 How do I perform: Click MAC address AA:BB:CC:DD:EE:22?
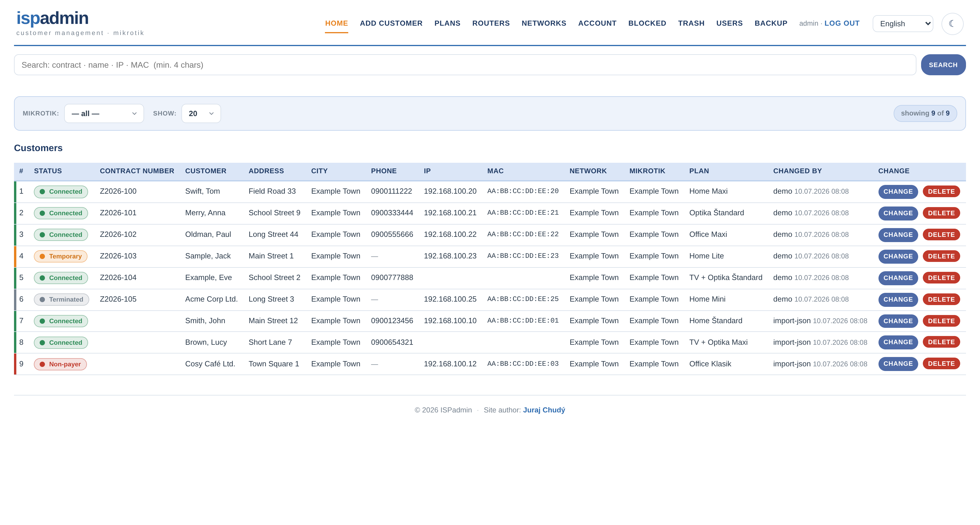tap(523, 234)
